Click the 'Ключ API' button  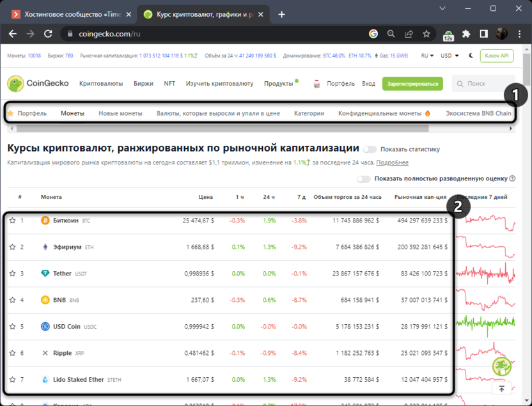coord(497,56)
